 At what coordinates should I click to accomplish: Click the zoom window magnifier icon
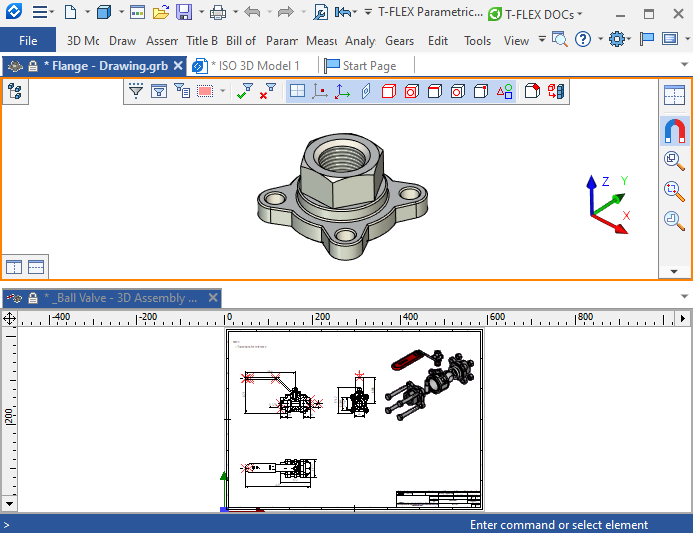674,160
